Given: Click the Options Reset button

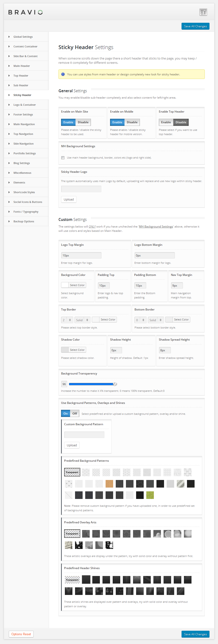Looking at the screenshot, I should coord(21,634).
